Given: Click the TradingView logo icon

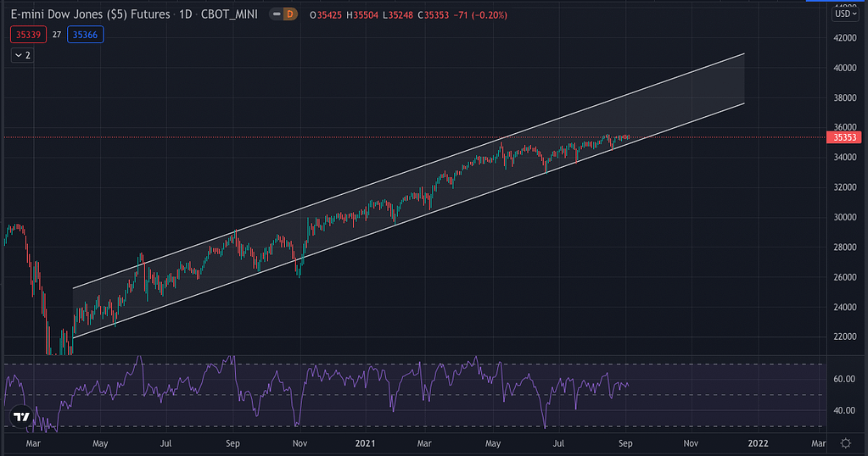Looking at the screenshot, I should pos(21,416).
